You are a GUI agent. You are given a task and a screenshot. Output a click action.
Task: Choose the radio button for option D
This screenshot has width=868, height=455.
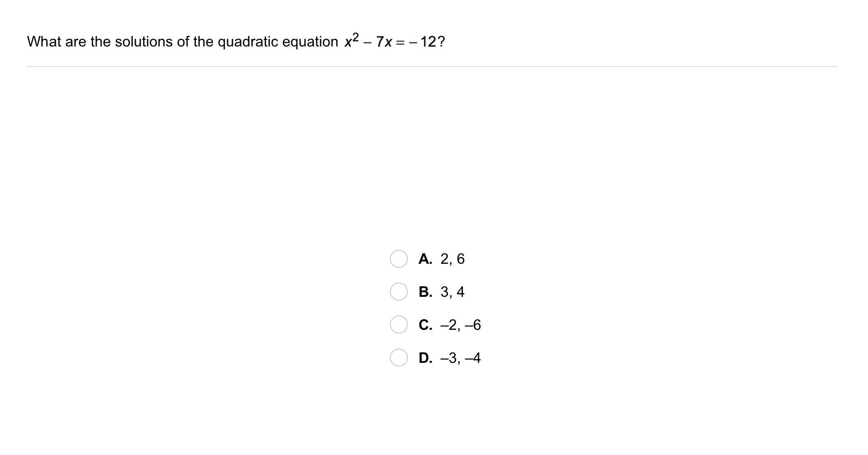[399, 358]
